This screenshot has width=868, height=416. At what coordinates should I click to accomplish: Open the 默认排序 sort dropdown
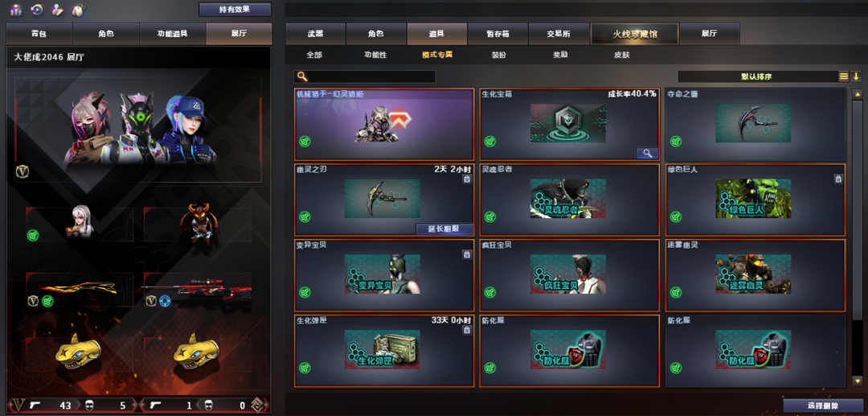pyautogui.click(x=757, y=76)
